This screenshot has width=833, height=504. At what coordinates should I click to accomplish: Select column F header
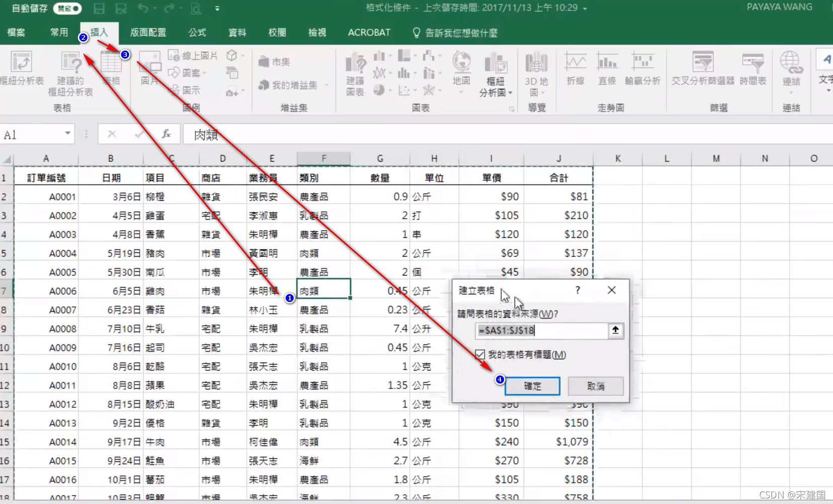click(x=324, y=158)
